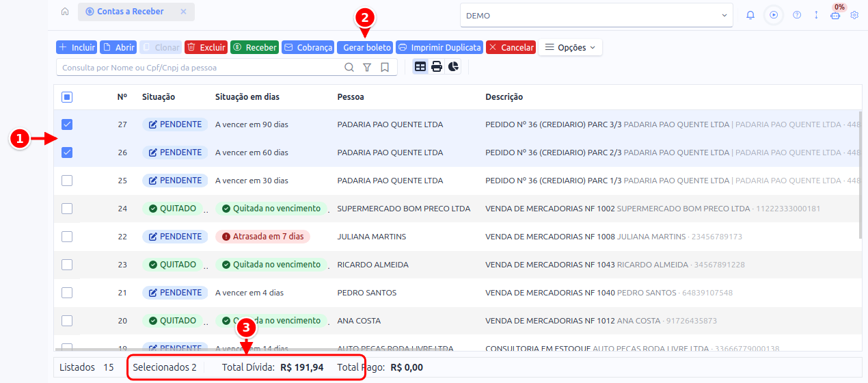
Task: Sort by Situação em dias column header
Action: click(x=247, y=97)
